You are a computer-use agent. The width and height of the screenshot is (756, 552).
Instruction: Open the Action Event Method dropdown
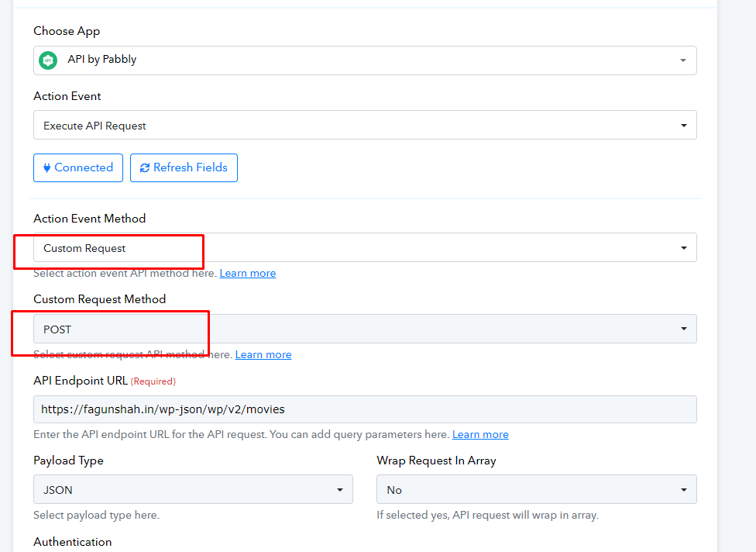[x=365, y=247]
